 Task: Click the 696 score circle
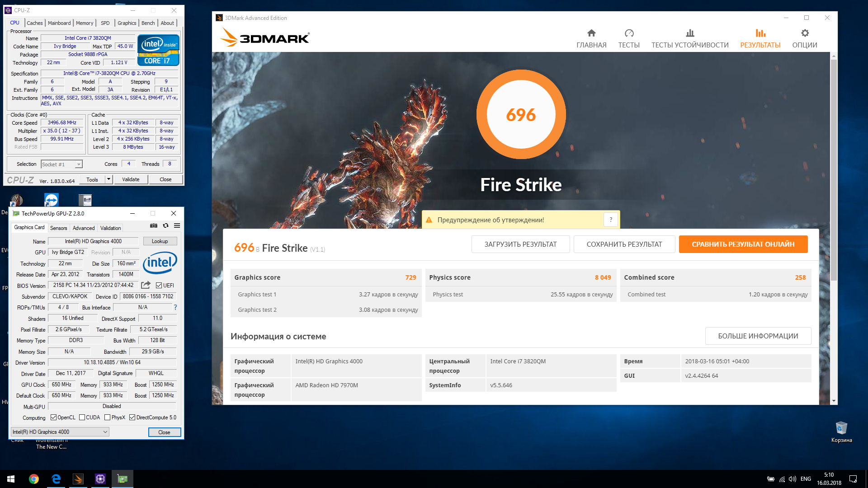click(521, 114)
